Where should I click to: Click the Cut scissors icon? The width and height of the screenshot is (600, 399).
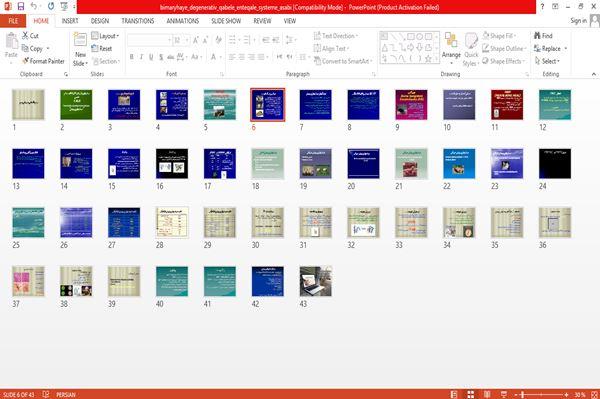[x=25, y=36]
